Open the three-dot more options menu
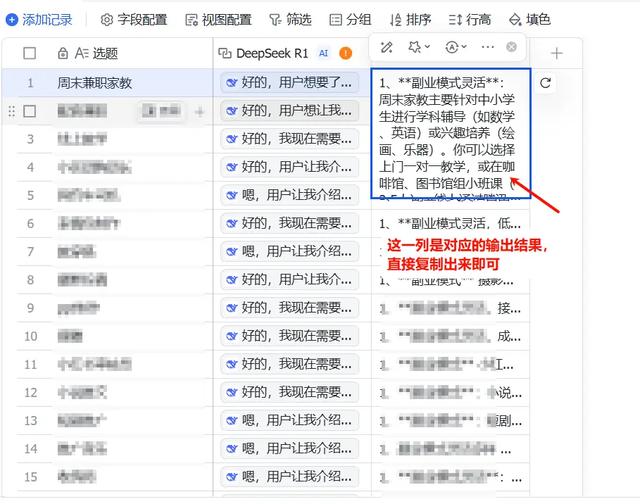The width and height of the screenshot is (640, 504). pyautogui.click(x=488, y=47)
